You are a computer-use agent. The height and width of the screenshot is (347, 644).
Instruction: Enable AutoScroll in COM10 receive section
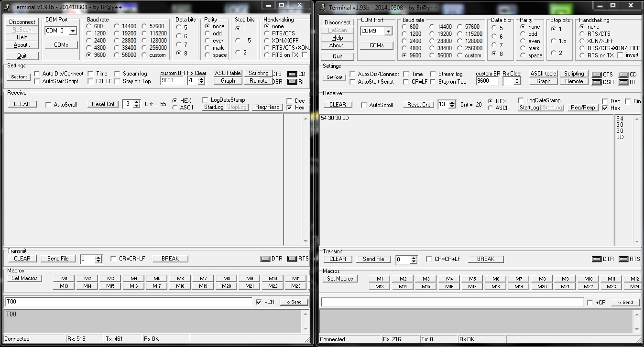pos(48,105)
